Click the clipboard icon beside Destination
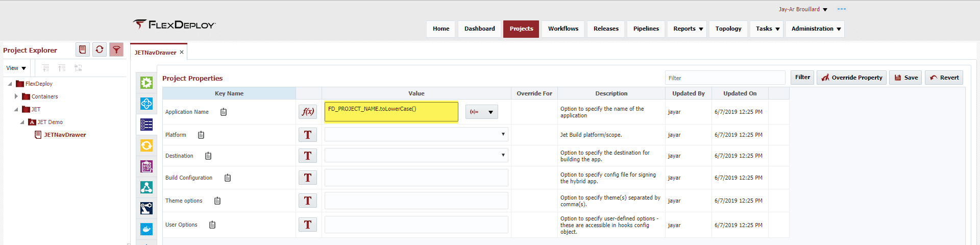Viewport: 980px width, 245px height. [208, 156]
